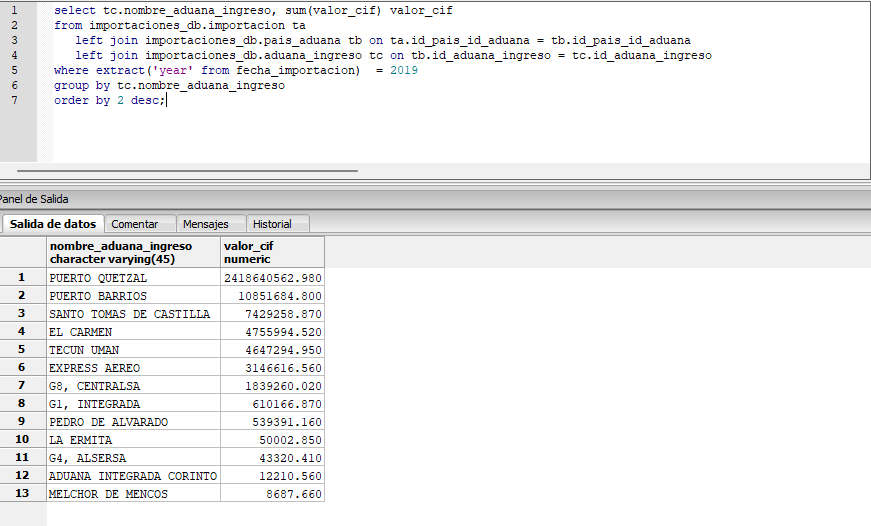The height and width of the screenshot is (526, 871).
Task: Select row number 13 header
Action: click(21, 494)
